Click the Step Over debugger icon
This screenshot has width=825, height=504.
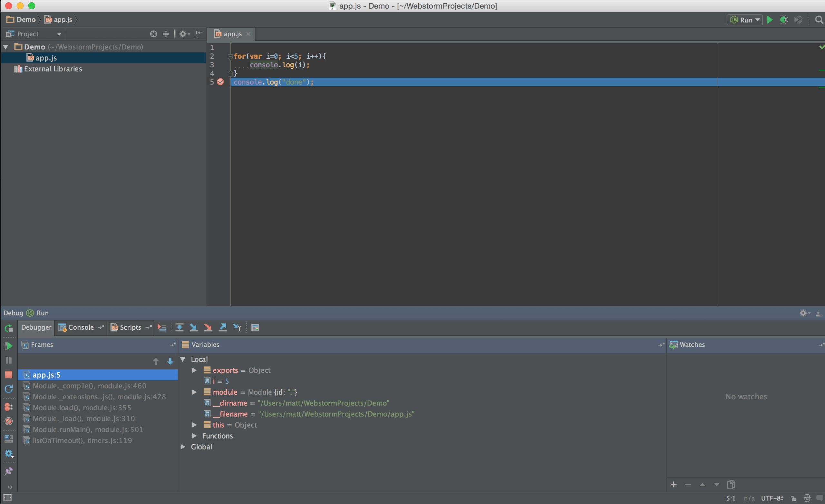[x=179, y=327]
